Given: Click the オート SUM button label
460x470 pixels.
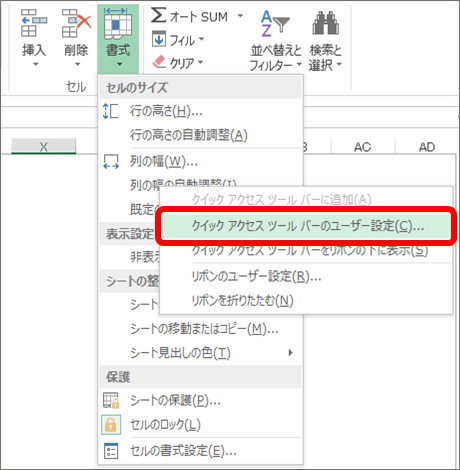Looking at the screenshot, I should 199,16.
